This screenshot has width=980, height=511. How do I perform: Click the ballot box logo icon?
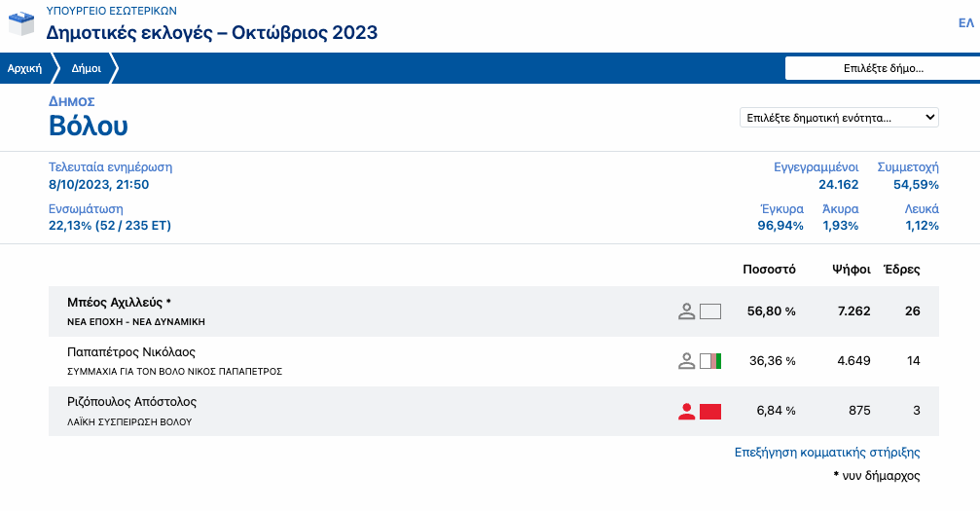point(23,22)
